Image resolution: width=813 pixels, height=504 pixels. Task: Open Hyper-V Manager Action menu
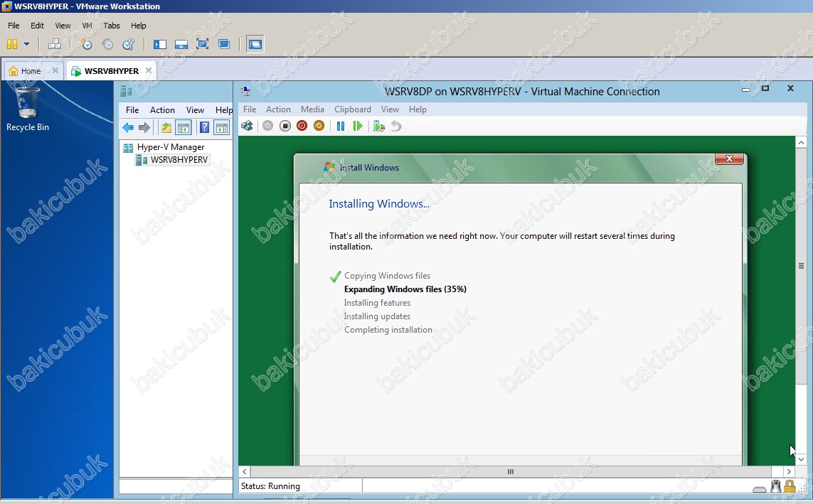[x=162, y=109]
